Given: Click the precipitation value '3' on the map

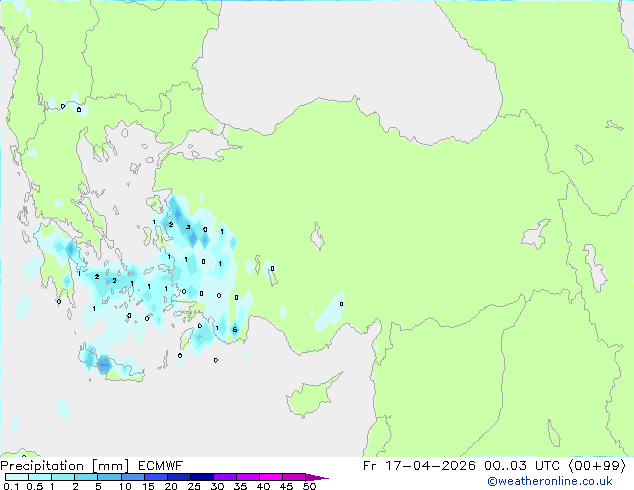Looking at the screenshot, I should (188, 227).
